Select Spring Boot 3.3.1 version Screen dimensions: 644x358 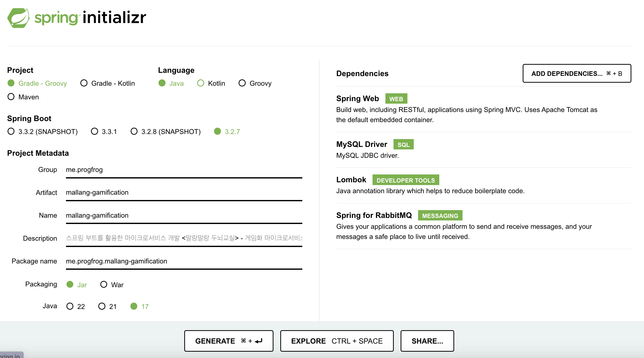pyautogui.click(x=95, y=131)
